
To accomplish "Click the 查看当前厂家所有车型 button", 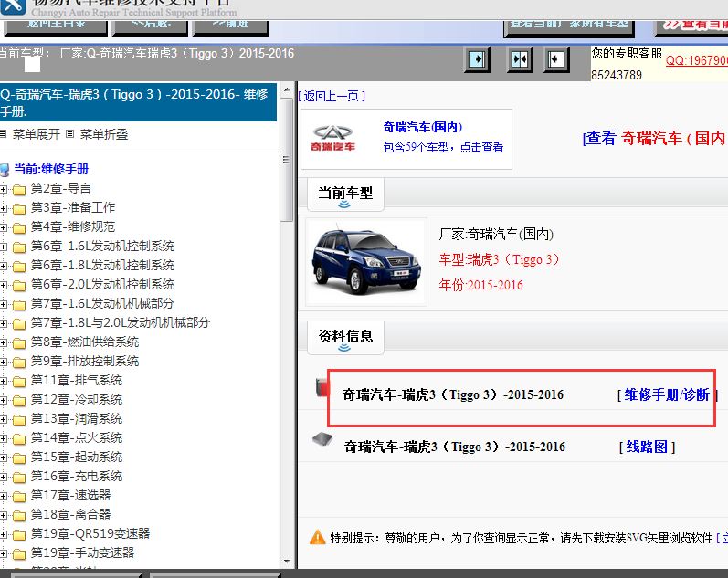I will click(569, 27).
